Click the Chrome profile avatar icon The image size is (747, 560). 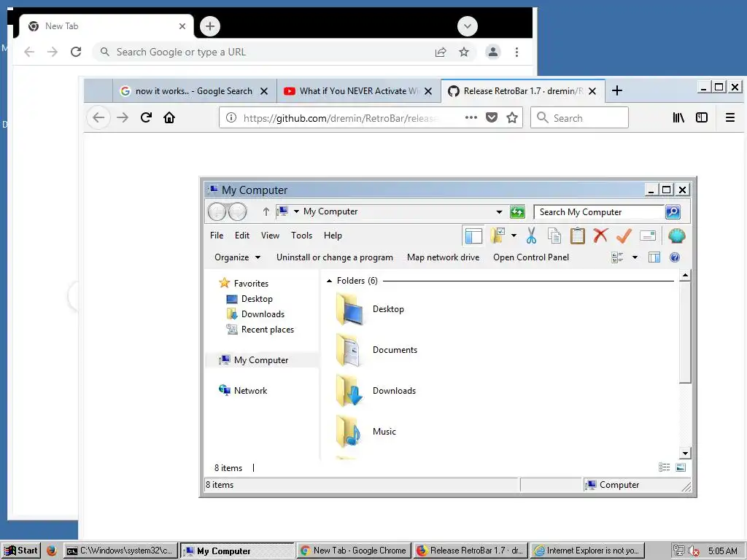493,52
